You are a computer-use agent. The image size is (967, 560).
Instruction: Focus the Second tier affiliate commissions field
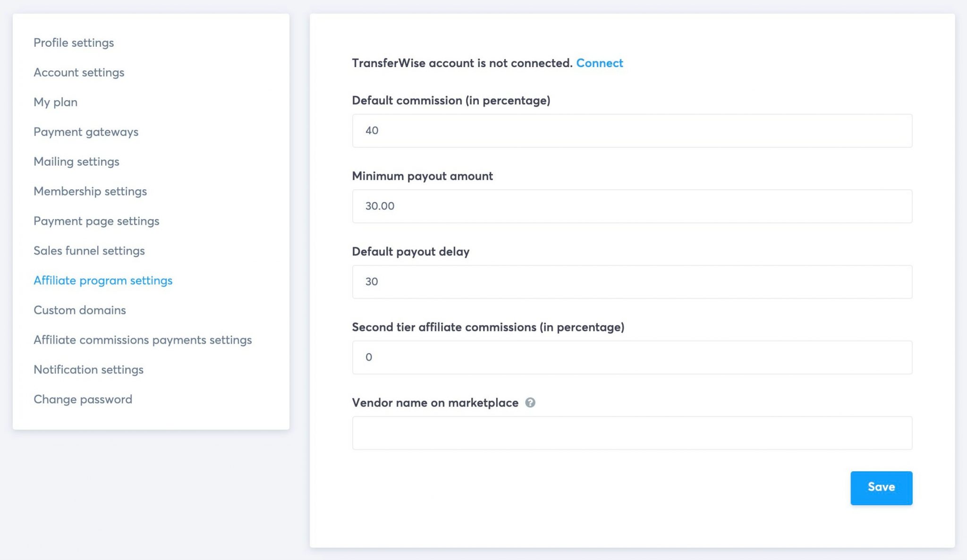[x=632, y=357]
